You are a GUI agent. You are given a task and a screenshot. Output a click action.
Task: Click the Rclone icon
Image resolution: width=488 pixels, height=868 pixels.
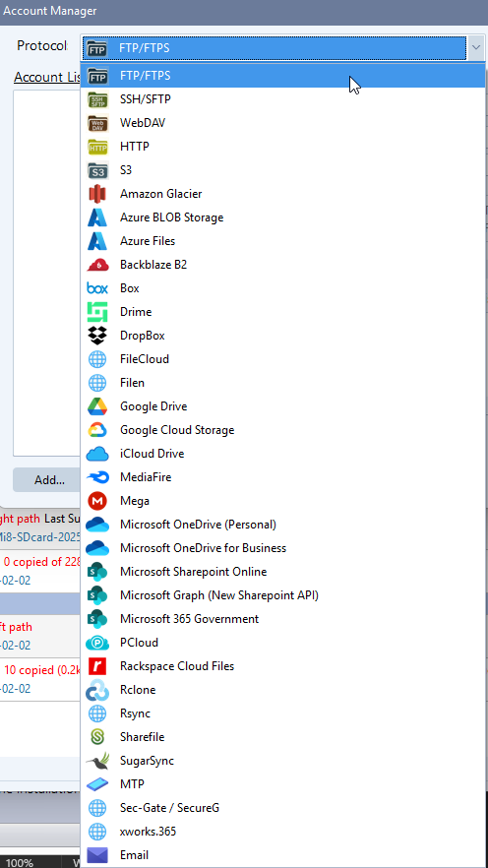(x=97, y=690)
